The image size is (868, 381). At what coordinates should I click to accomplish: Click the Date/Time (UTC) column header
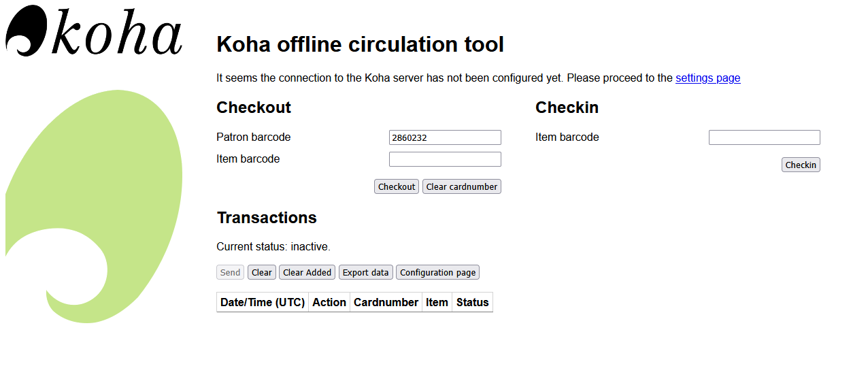point(263,302)
